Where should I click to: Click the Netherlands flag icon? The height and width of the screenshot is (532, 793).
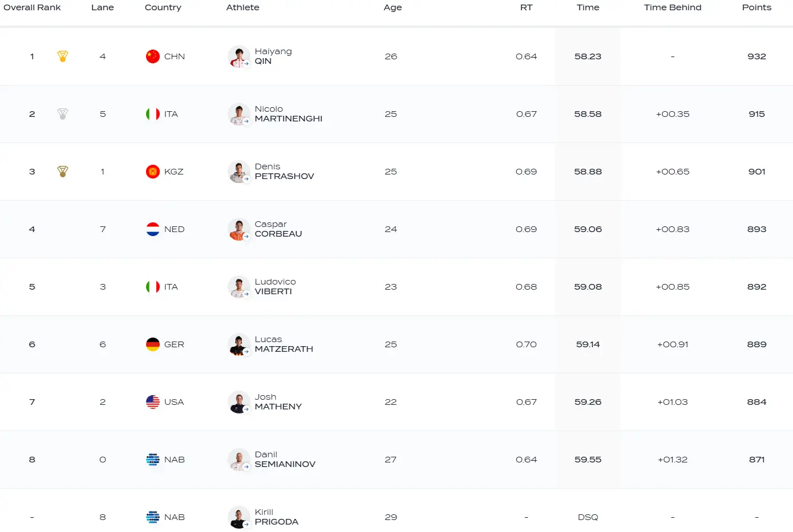153,229
